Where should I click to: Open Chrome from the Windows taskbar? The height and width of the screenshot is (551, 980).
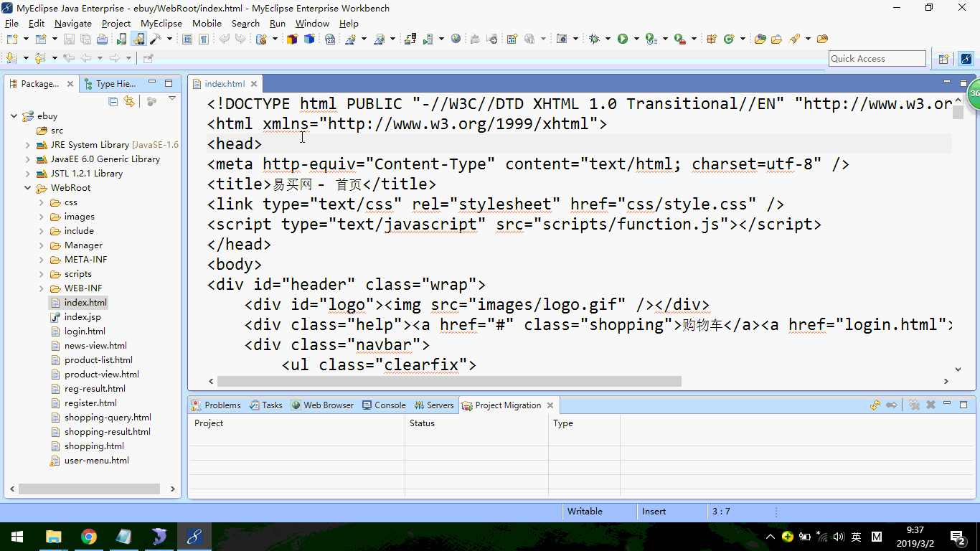89,537
